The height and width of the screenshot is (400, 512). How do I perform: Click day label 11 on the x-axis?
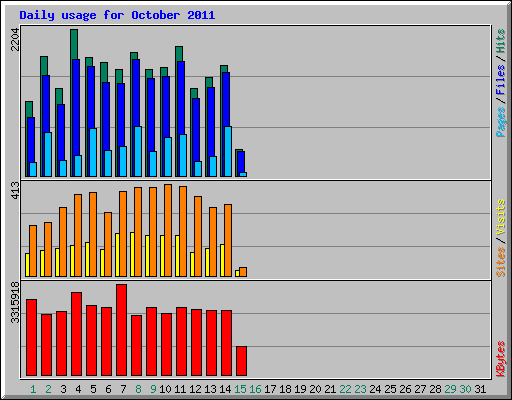coord(180,389)
